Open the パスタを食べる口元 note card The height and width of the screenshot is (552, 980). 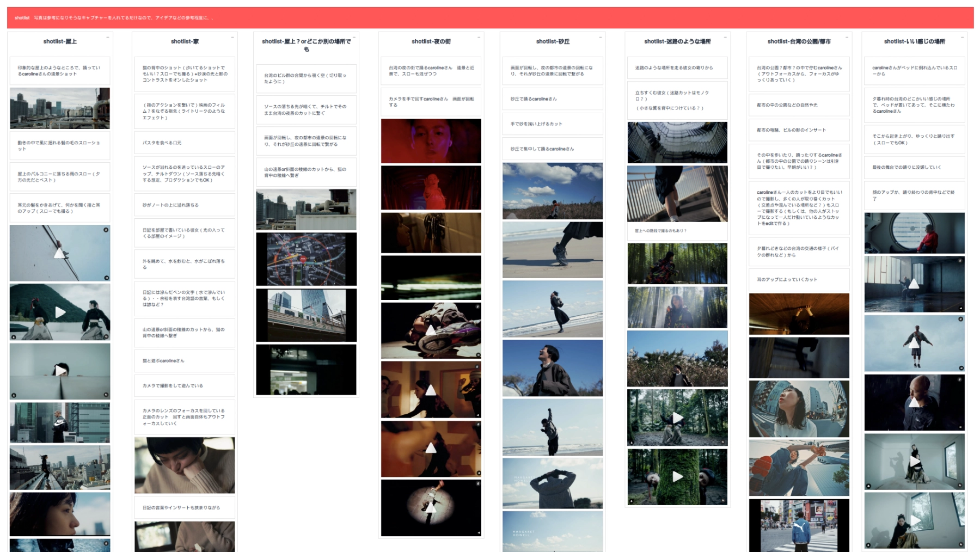185,143
